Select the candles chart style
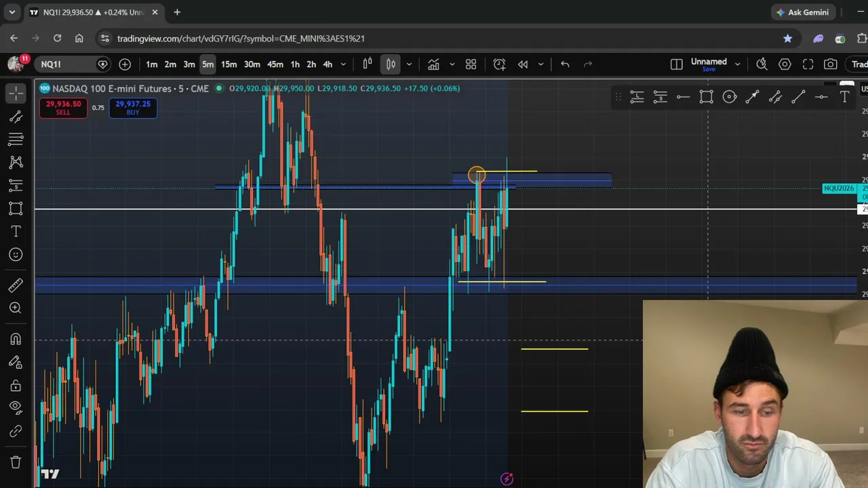The image size is (868, 488). 391,64
